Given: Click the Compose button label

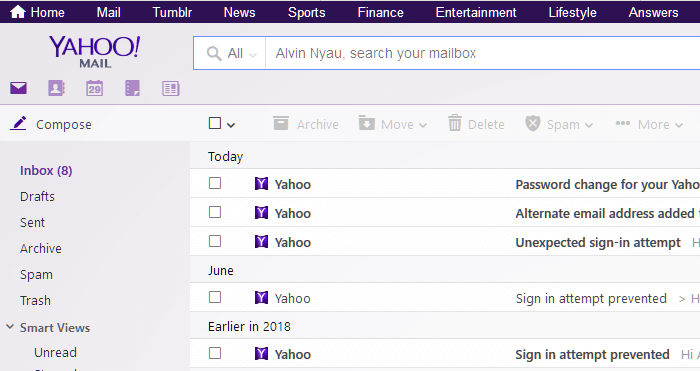Looking at the screenshot, I should pyautogui.click(x=64, y=125).
